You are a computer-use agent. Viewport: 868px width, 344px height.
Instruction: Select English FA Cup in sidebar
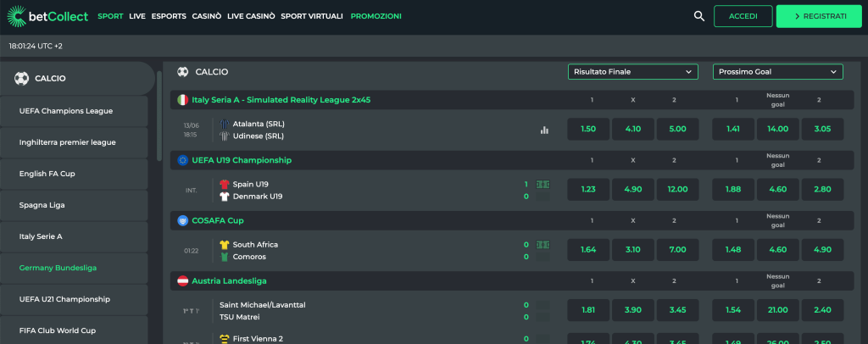tap(75, 174)
